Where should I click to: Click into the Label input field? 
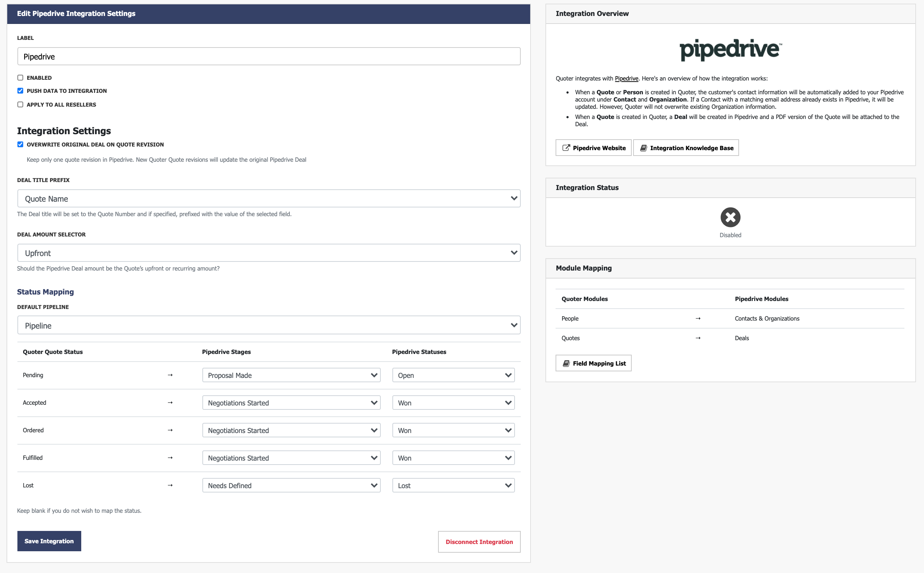[269, 57]
